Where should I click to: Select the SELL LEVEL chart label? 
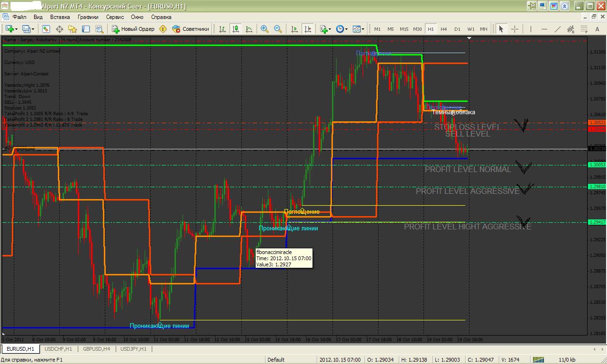[468, 134]
